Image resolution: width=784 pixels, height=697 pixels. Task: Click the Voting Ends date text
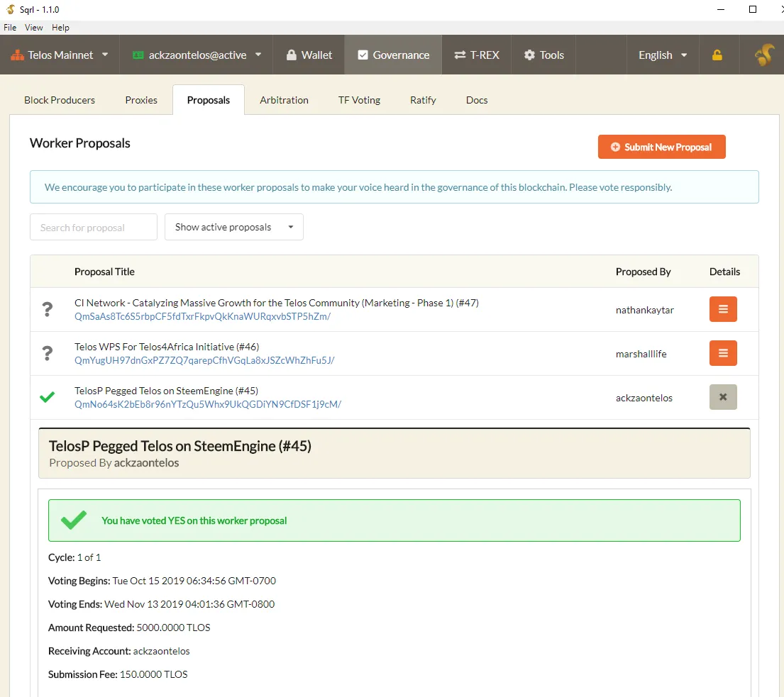click(x=189, y=604)
